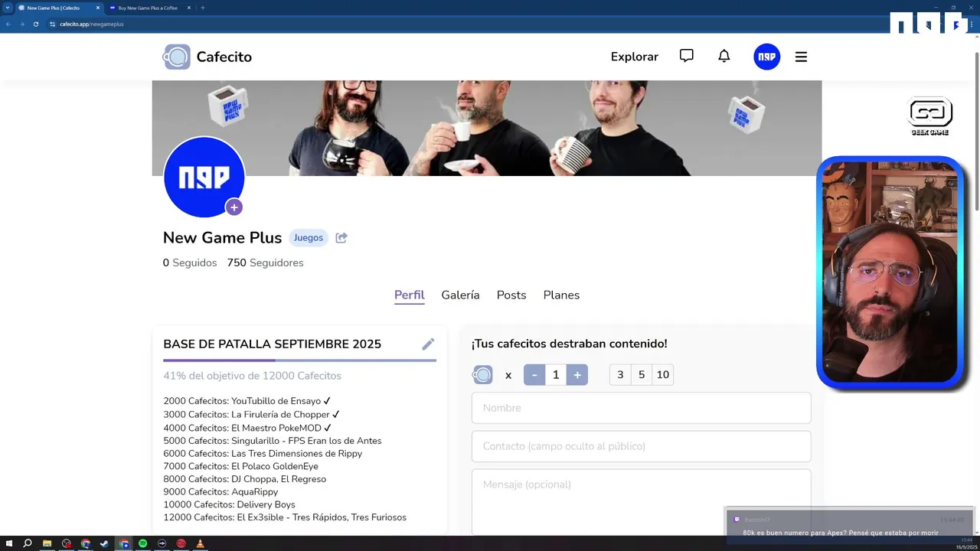Image resolution: width=980 pixels, height=551 pixels.
Task: Switch to Buy New Game Plus a Coffee tab
Action: pyautogui.click(x=149, y=8)
